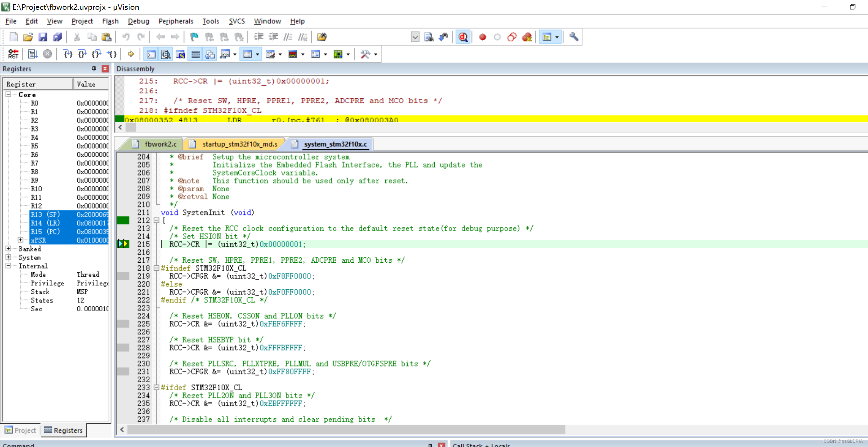The image size is (868, 447).
Task: Click the editor horizontal scrollbar
Action: [343, 430]
